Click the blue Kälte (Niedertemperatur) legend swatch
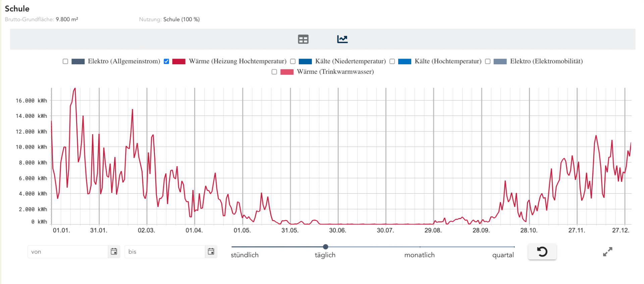 305,61
